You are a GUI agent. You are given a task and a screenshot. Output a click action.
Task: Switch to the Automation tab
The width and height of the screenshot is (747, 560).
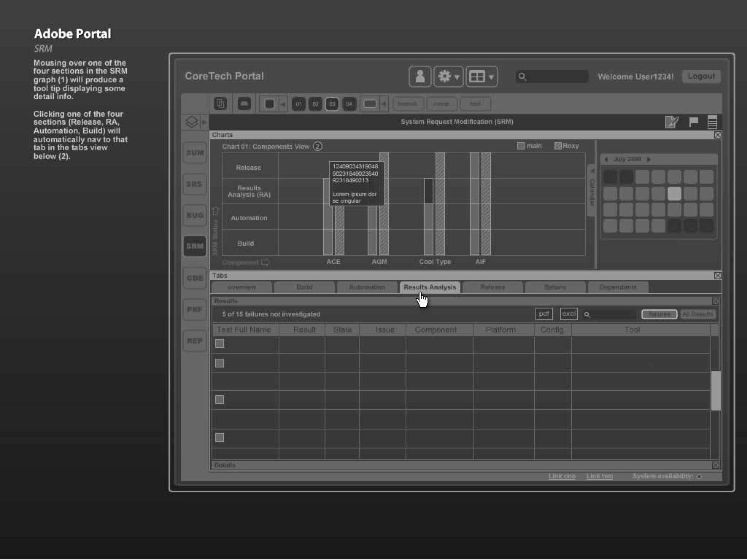click(x=367, y=287)
